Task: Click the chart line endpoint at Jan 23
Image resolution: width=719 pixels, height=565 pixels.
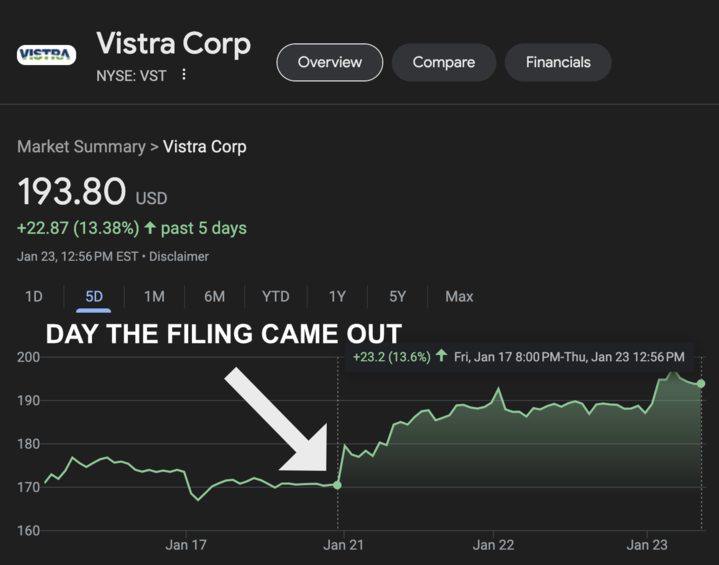Action: (701, 383)
